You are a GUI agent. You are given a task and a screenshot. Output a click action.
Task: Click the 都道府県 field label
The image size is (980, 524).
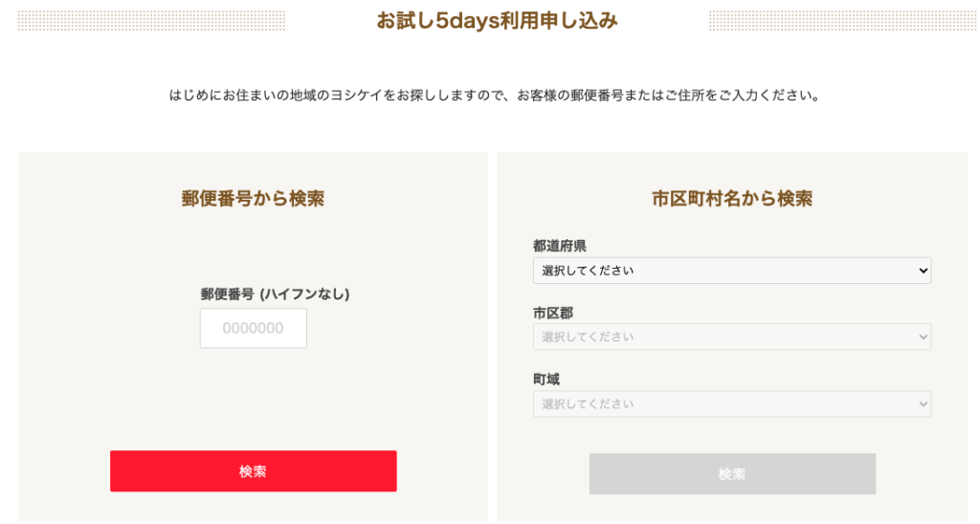point(560,246)
